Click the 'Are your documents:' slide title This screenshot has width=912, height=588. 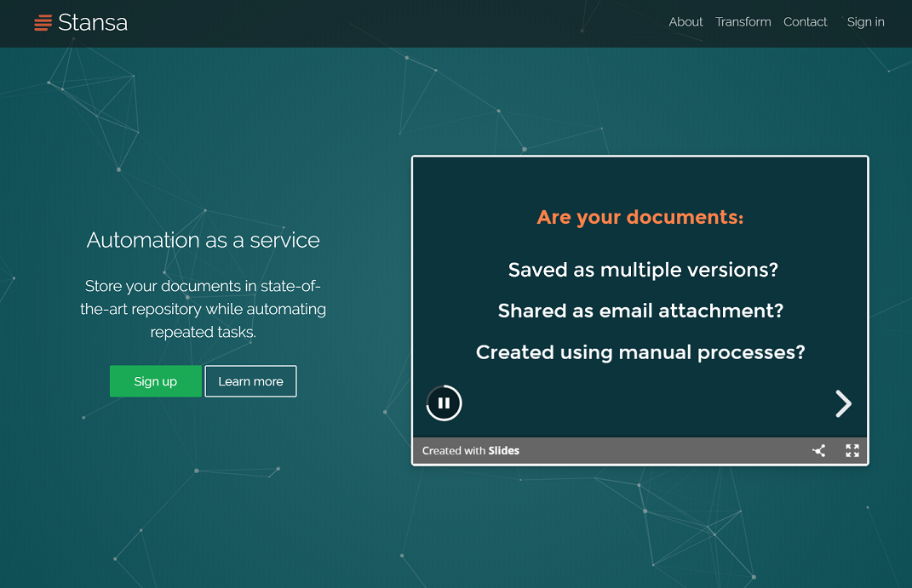[640, 218]
